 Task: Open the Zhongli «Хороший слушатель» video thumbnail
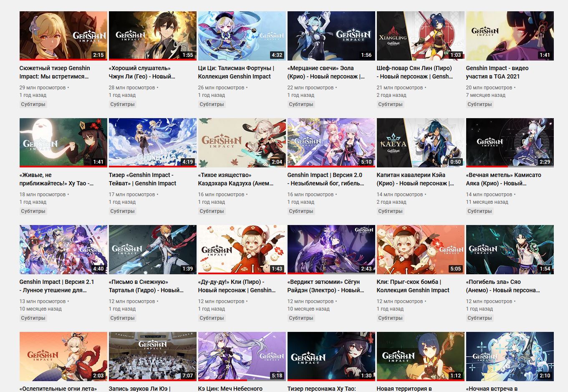(152, 36)
